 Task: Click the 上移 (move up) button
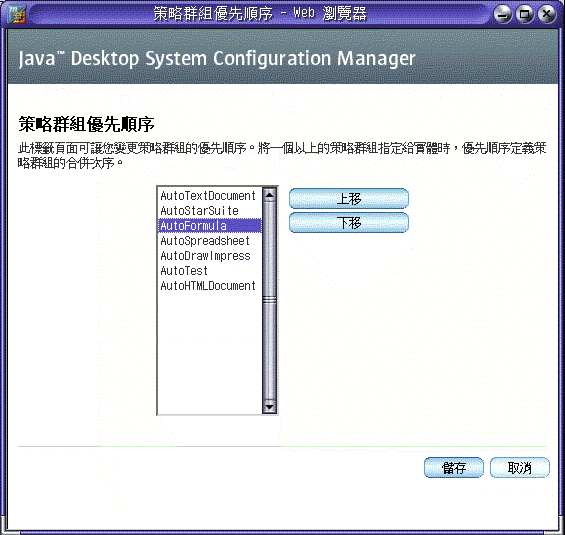pyautogui.click(x=349, y=199)
